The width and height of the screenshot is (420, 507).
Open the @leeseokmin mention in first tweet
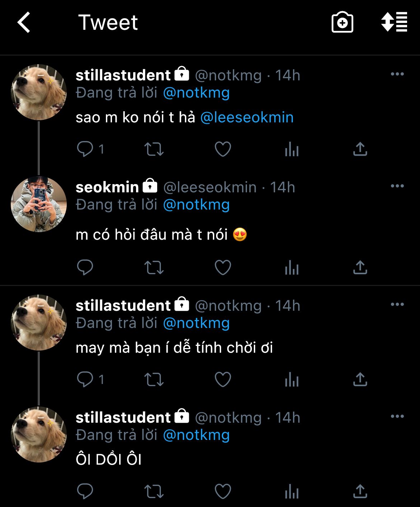247,118
